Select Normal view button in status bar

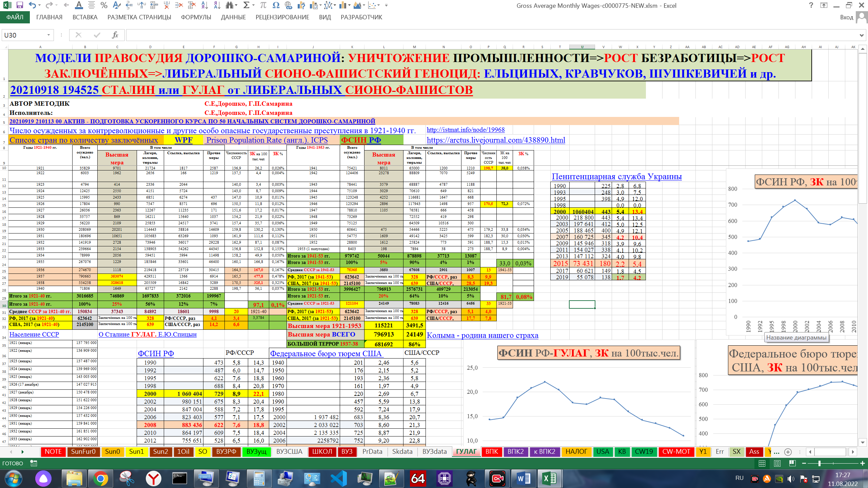762,463
